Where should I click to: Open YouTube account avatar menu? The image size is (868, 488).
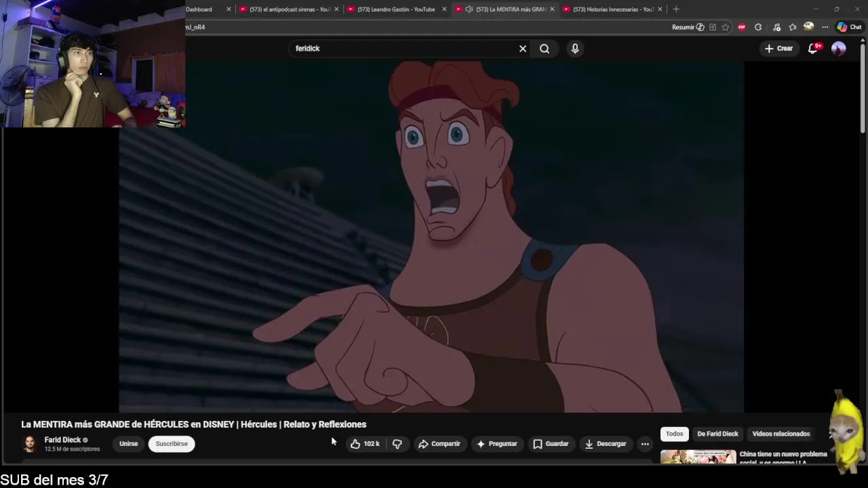pos(839,48)
